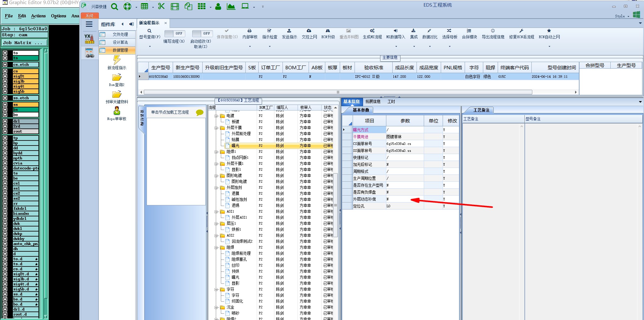Collapse the 外层干膜 tree node
Viewport: 644px width, 320px height.
[x=216, y=128]
